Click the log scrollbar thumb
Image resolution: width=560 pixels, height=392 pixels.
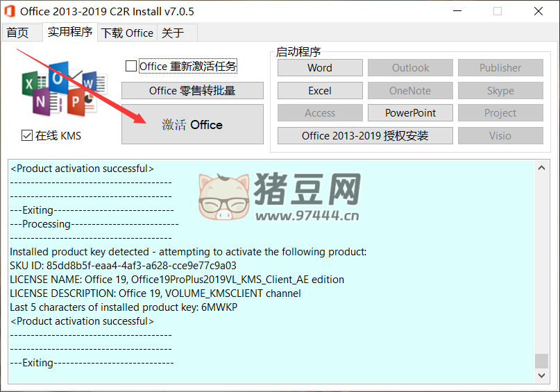click(541, 361)
